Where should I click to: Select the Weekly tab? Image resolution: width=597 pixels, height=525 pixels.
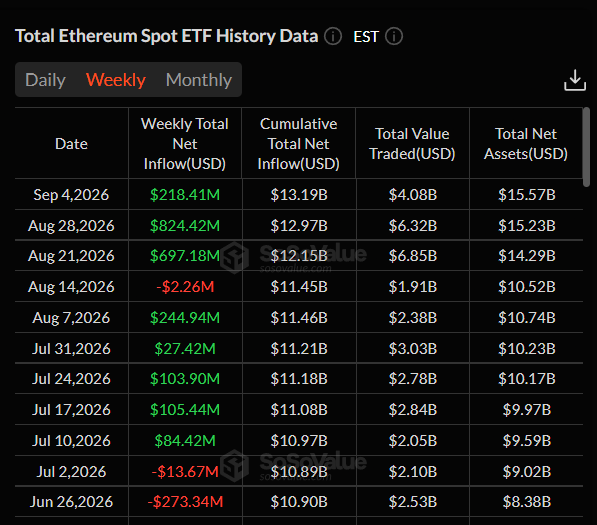click(116, 80)
